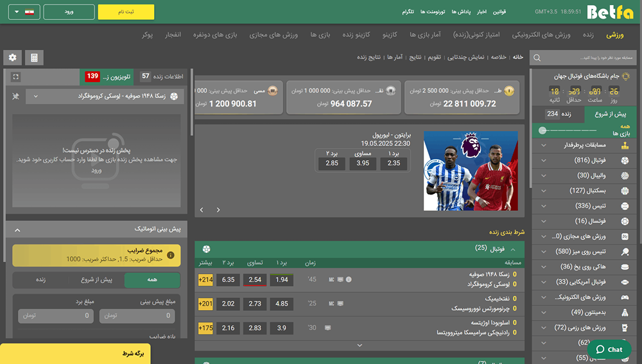Click the table tennis paddle icon
This screenshot has width=642, height=364.
tap(625, 252)
